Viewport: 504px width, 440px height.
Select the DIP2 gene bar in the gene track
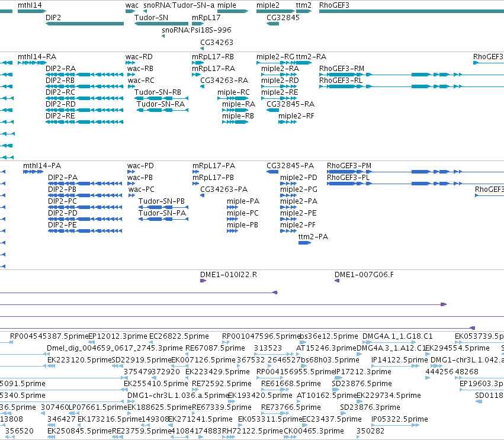pos(85,24)
